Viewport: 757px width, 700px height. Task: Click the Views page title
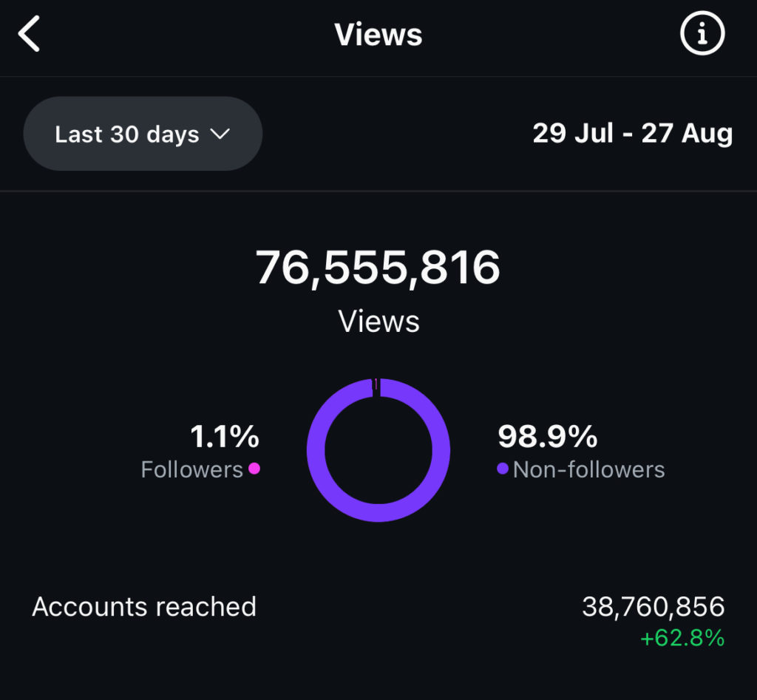[x=378, y=35]
